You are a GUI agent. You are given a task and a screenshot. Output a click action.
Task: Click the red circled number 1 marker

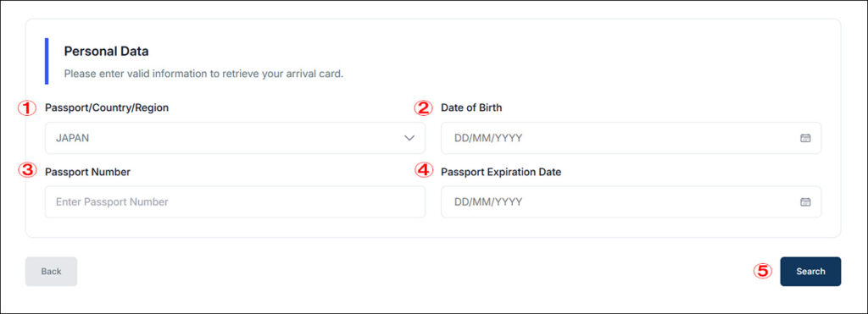[x=26, y=108]
